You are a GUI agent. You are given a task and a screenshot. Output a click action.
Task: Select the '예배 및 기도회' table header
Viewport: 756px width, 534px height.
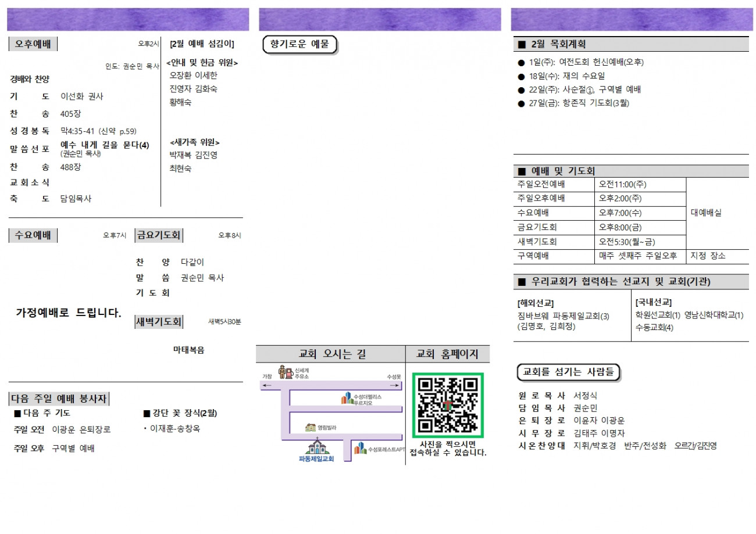click(x=632, y=171)
